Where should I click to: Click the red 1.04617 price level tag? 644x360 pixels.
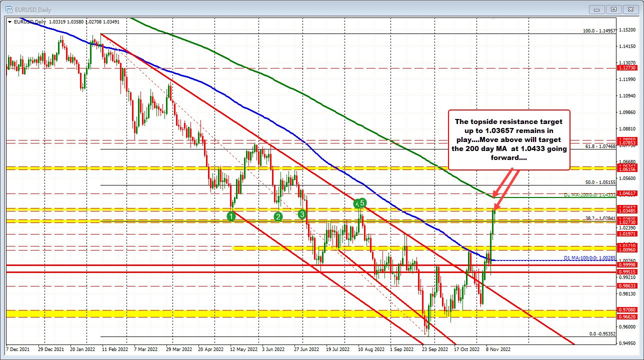[x=627, y=192]
